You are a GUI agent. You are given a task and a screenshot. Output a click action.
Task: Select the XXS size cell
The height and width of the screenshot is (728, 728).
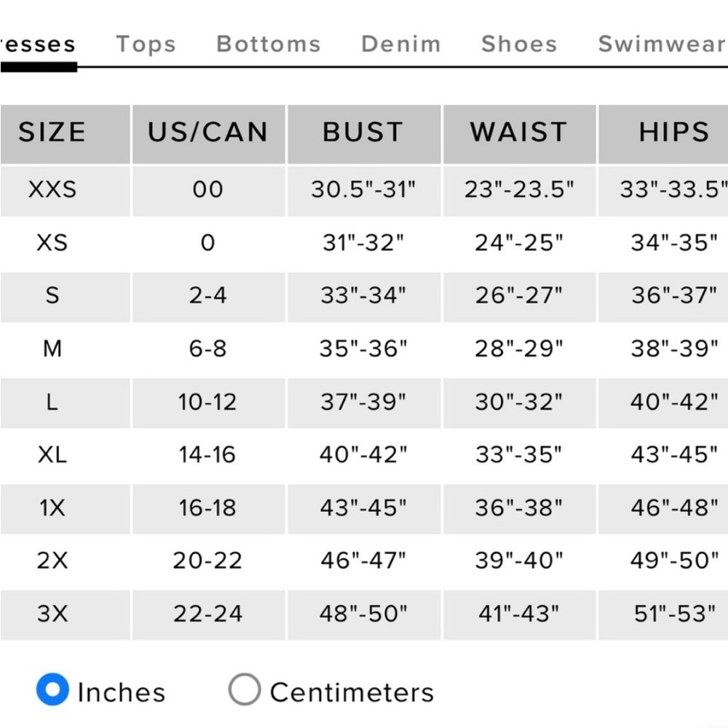52,190
